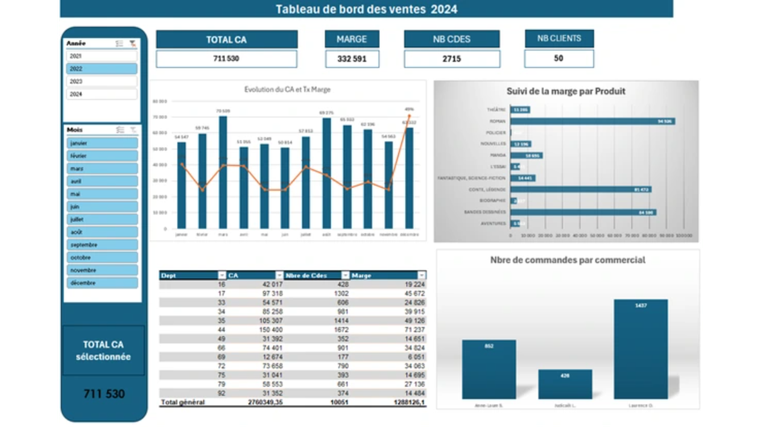The width and height of the screenshot is (760, 427).
Task: Select the MARGE value 332 591
Action: tap(352, 59)
